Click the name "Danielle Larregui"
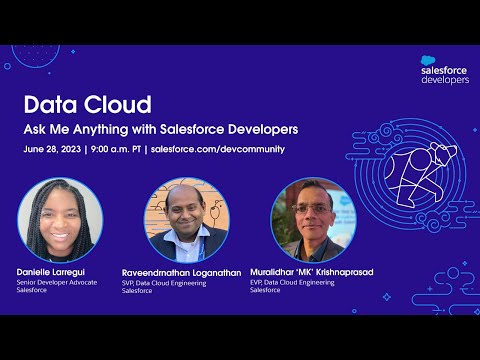The image size is (480, 360). click(x=51, y=272)
